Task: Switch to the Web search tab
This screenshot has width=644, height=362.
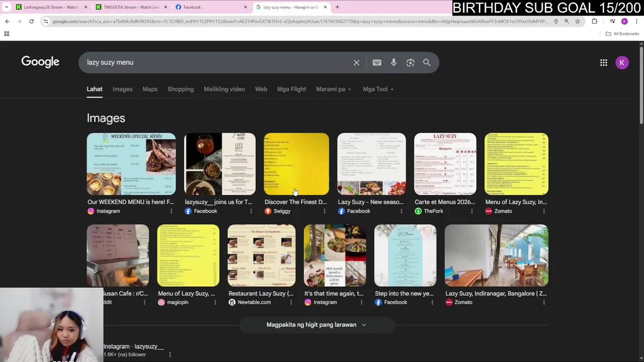Action: 261,89
